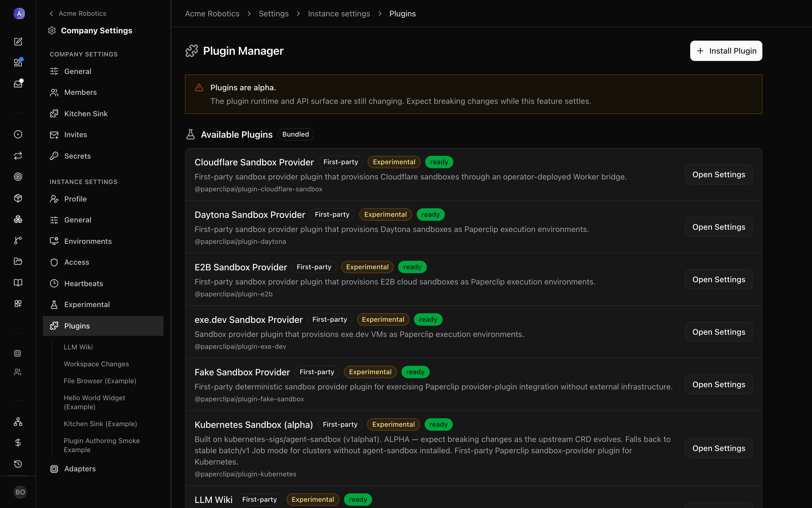This screenshot has width=812, height=508.
Task: Open the Invites settings page
Action: 103,135
